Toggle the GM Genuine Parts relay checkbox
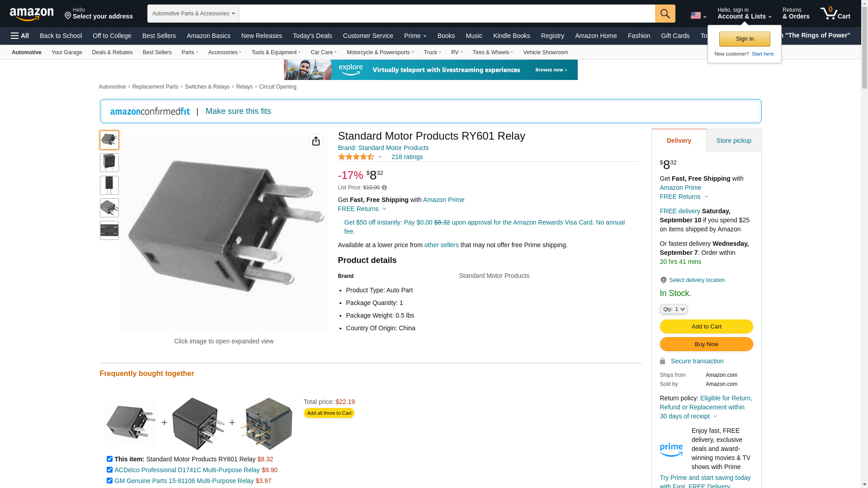Viewport: 868px width, 488px height. tap(109, 480)
